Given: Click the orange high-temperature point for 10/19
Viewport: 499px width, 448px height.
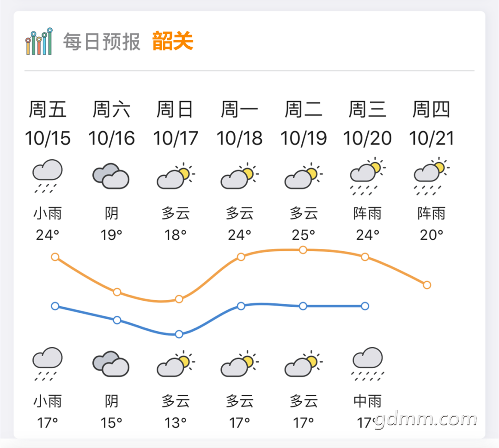Looking at the screenshot, I should pyautogui.click(x=303, y=250).
